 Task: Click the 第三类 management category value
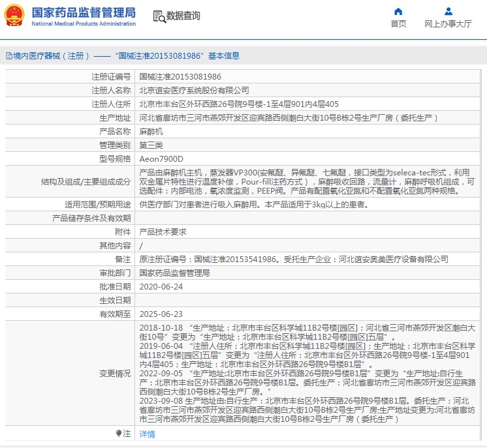coord(150,145)
